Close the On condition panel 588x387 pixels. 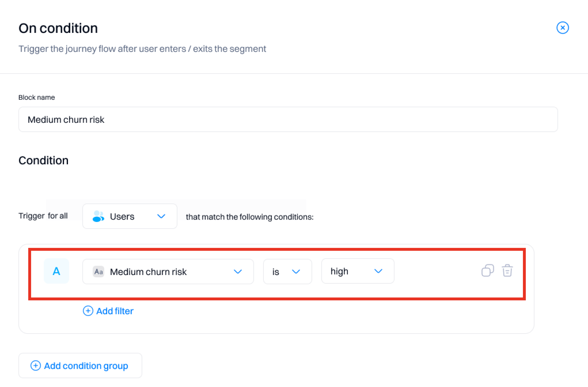point(563,28)
